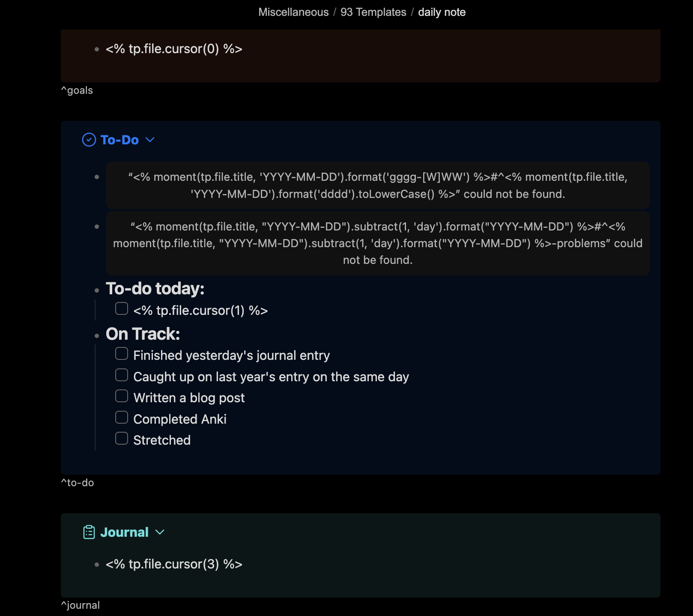Click the 'daily note' breadcrumb title
This screenshot has width=693, height=616.
[x=442, y=12]
